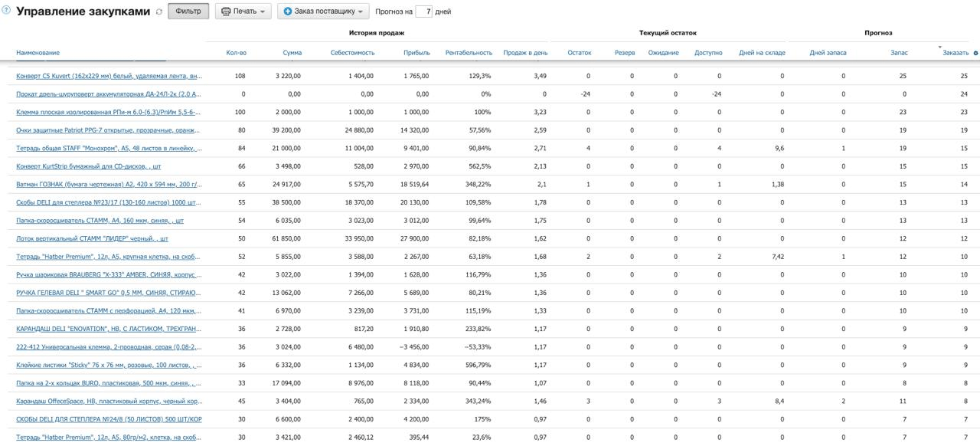Click the plus icon on Заказ поставщику

pos(288,12)
